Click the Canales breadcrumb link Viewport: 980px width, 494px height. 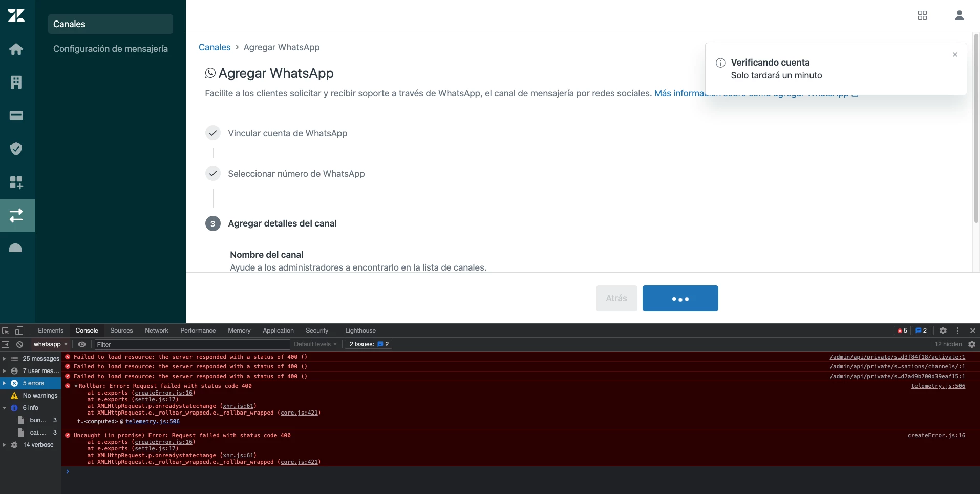pyautogui.click(x=215, y=47)
